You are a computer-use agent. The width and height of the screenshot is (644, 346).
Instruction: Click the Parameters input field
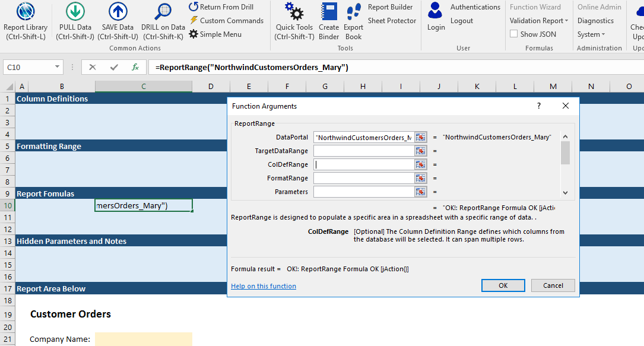tap(364, 192)
